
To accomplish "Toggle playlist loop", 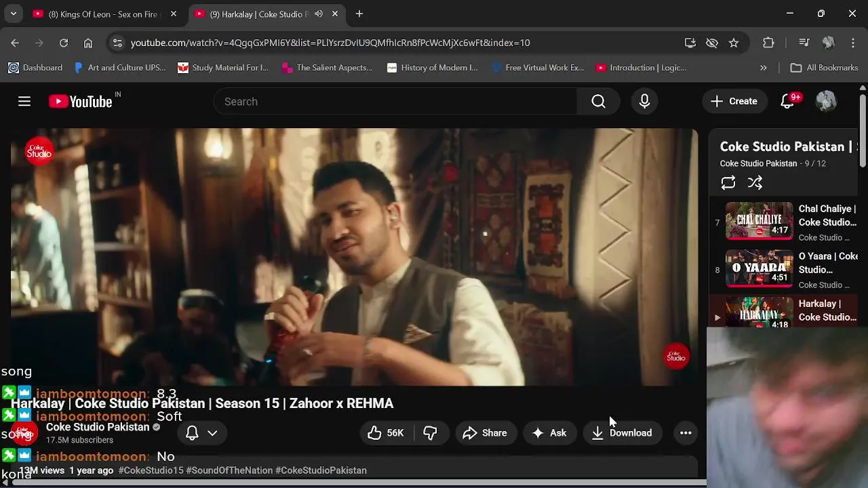I will pos(728,183).
